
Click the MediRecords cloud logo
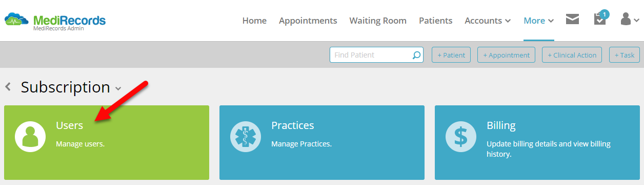(x=17, y=20)
